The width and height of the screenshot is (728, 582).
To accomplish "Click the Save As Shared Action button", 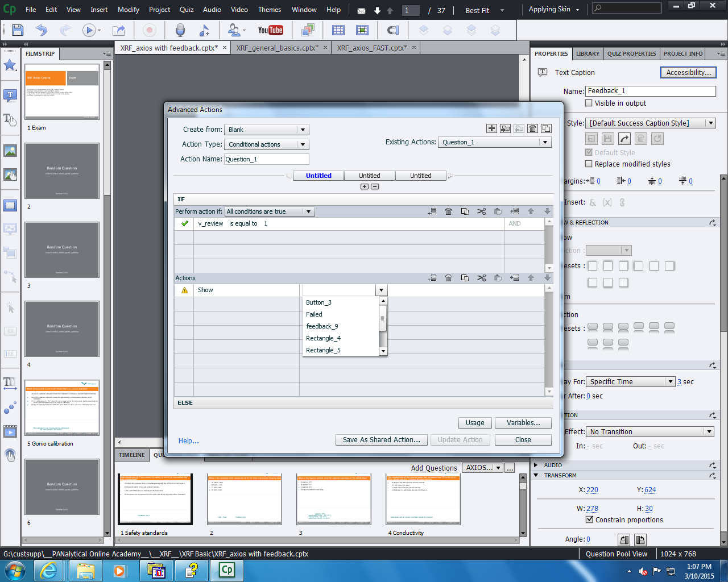I will (x=381, y=440).
